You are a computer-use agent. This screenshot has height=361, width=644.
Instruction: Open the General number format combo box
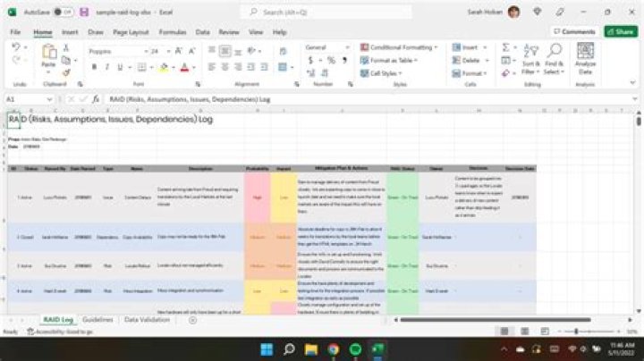326,46
